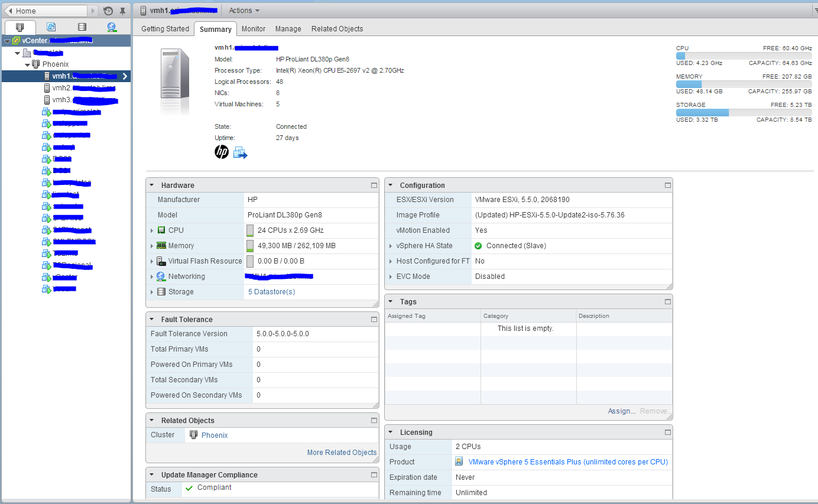This screenshot has width=818, height=504.
Task: Click the vCenter server icon in tree
Action: (16, 41)
